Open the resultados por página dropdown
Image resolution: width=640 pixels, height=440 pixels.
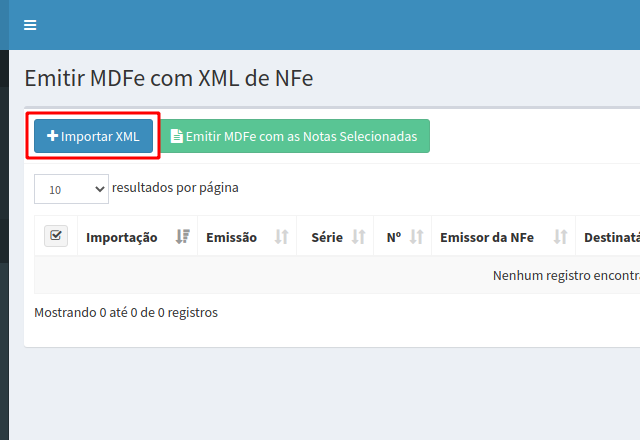pyautogui.click(x=71, y=188)
